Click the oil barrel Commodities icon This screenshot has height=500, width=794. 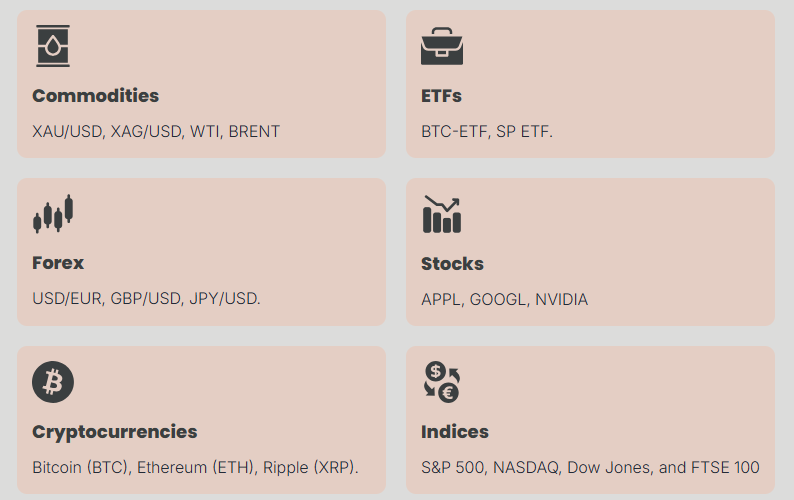pos(53,46)
